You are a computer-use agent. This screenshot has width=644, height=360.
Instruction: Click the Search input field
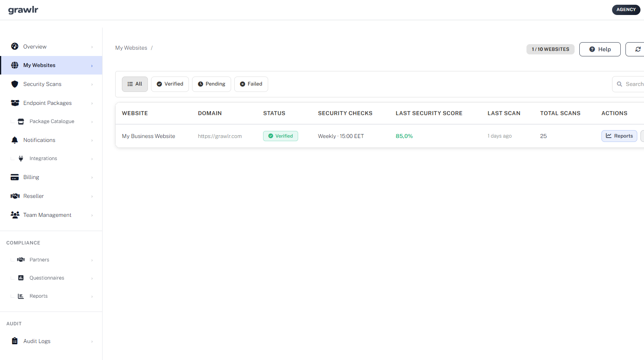pyautogui.click(x=628, y=84)
